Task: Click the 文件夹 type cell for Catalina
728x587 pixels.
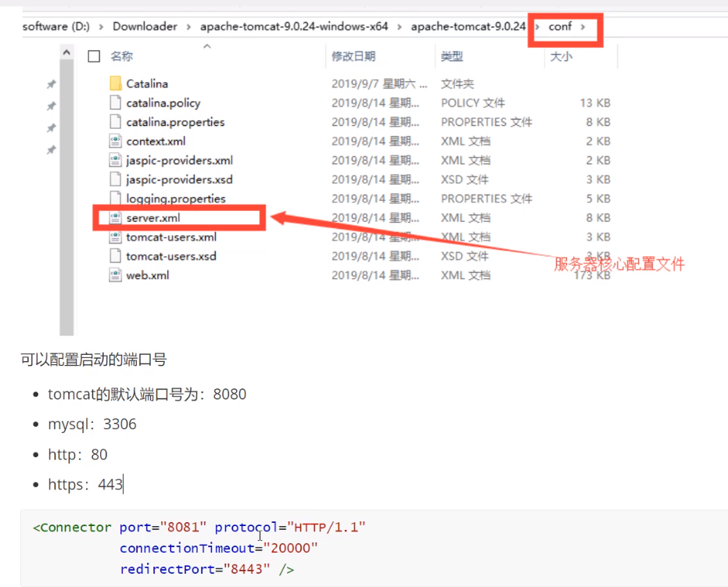Action: (457, 84)
